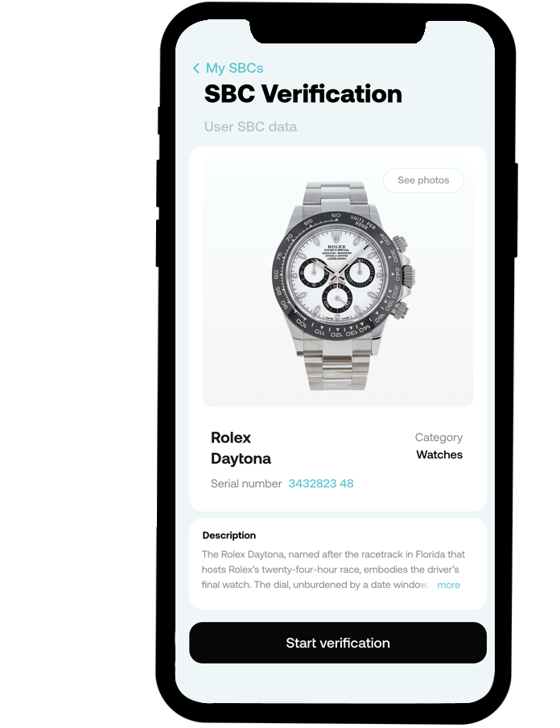Click the Serial number label
Image resolution: width=560 pixels, height=728 pixels.
(246, 483)
